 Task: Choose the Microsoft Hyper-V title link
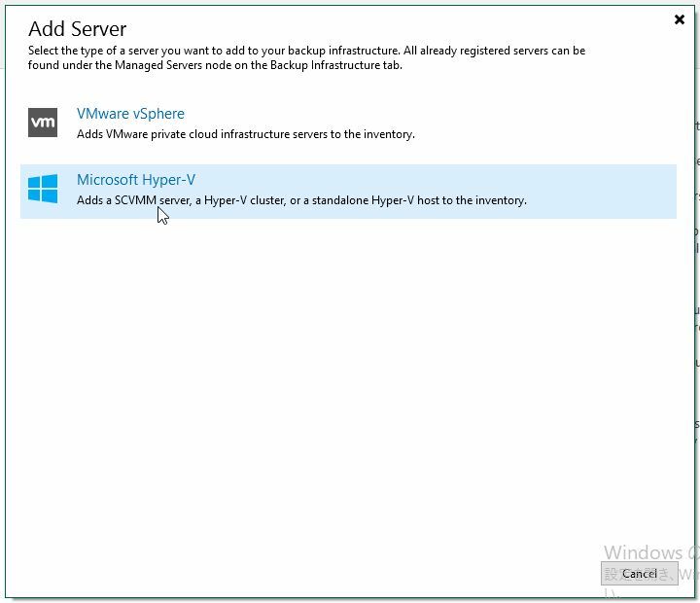(x=136, y=180)
